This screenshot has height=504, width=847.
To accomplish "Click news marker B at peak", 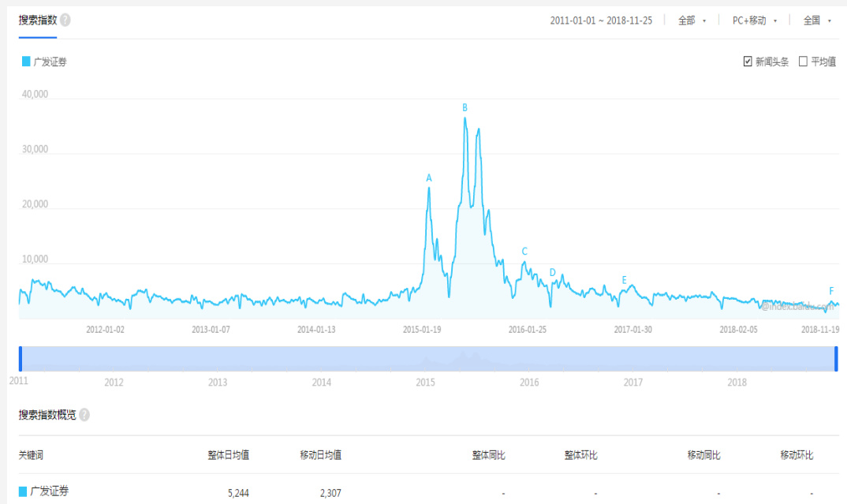I will [x=465, y=107].
